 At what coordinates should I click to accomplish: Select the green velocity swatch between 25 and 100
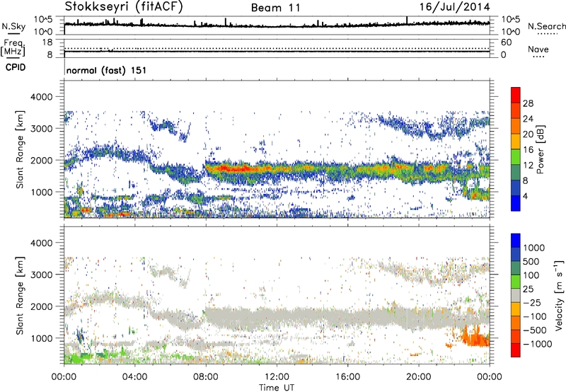click(516, 282)
